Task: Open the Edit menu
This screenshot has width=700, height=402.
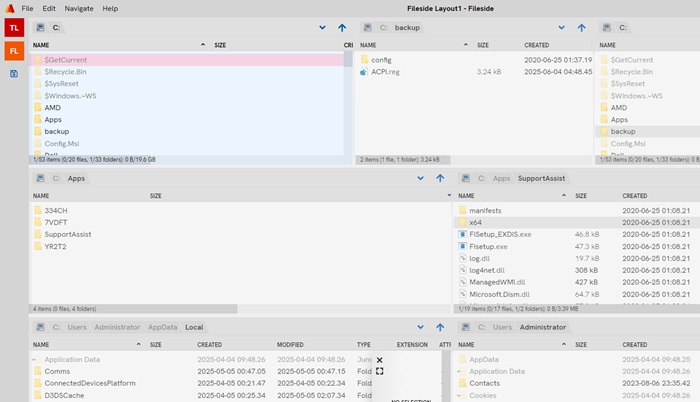Action: [x=49, y=8]
